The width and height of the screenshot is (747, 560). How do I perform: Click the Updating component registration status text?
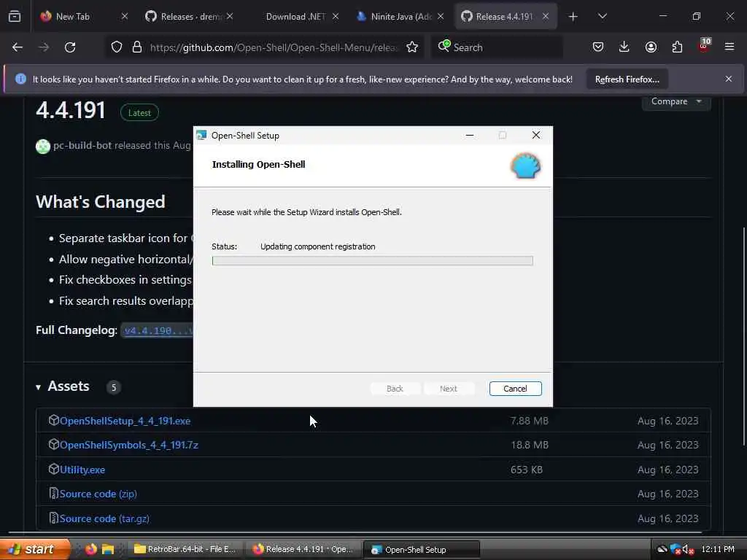[x=318, y=246]
